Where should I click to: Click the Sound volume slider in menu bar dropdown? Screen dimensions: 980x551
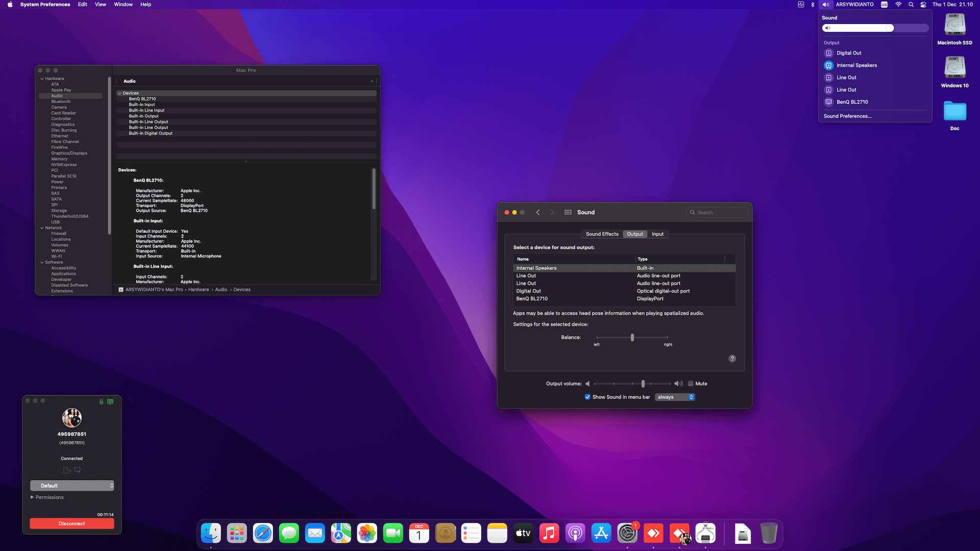tap(875, 28)
